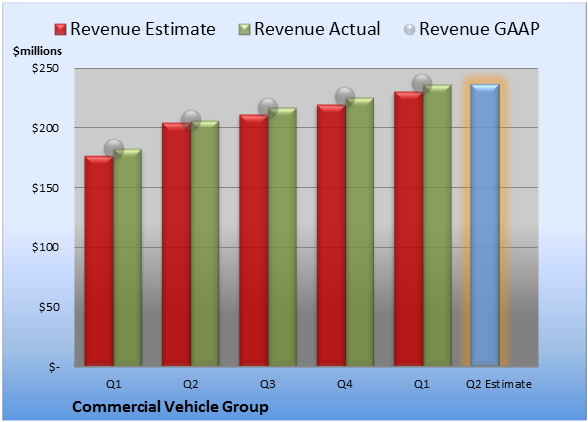Click the '$-' axis baseline label
This screenshot has height=422, width=588.
pyautogui.click(x=54, y=367)
